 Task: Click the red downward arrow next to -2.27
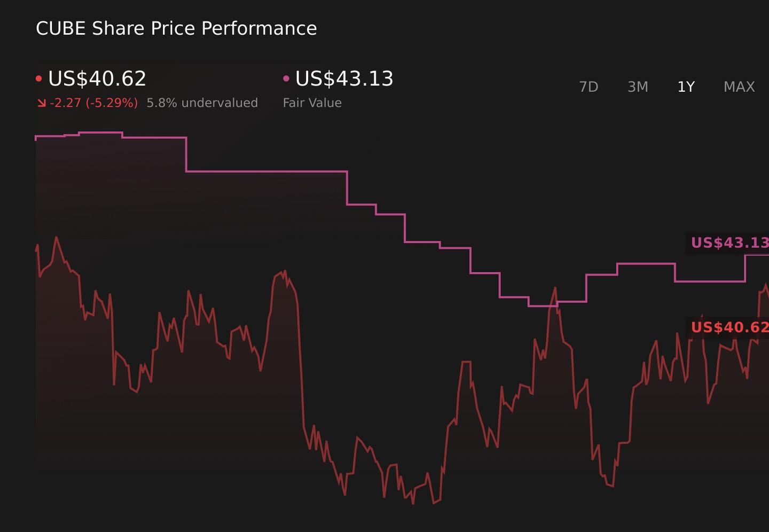click(x=42, y=103)
